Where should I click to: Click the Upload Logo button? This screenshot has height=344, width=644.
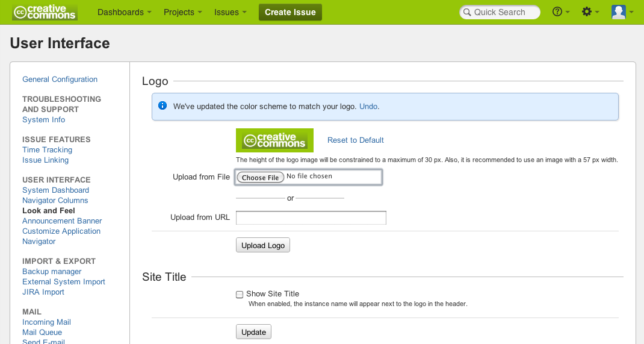(x=263, y=245)
